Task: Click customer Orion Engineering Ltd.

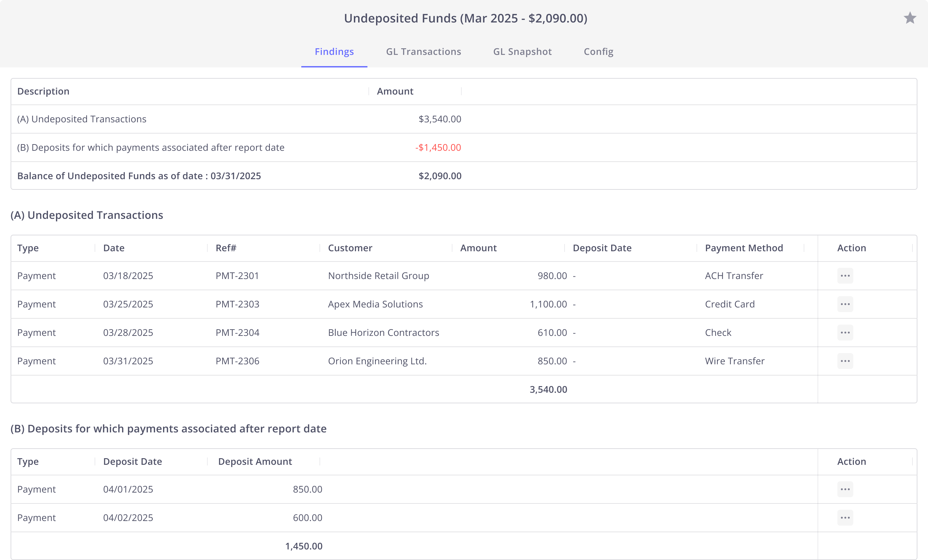Action: click(377, 361)
